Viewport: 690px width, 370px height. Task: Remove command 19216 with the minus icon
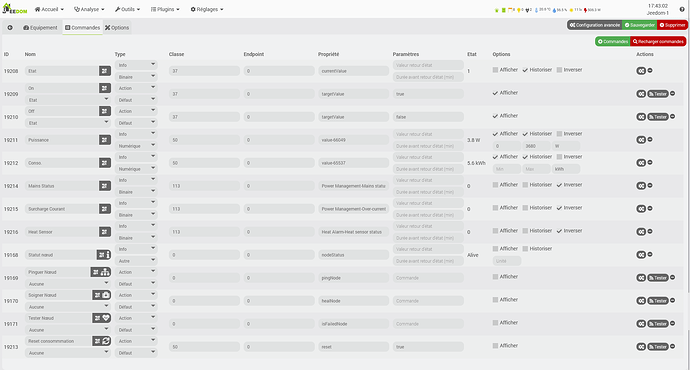click(650, 231)
